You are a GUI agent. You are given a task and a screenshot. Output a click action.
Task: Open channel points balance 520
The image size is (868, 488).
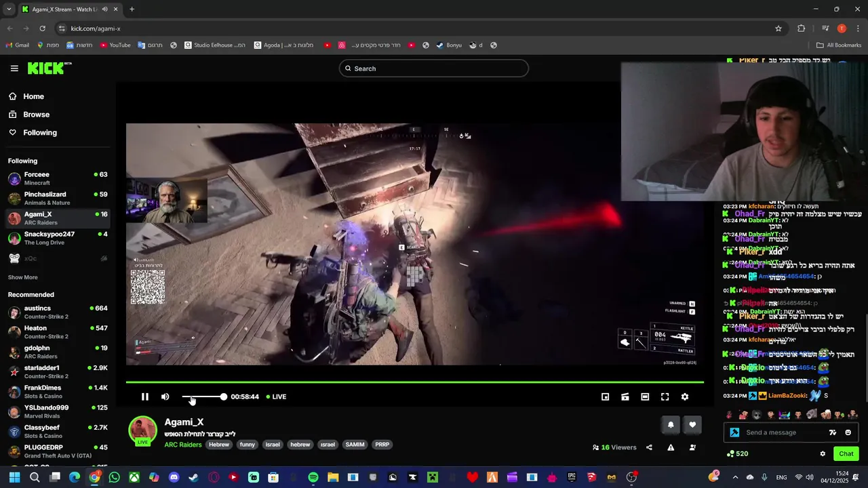tap(737, 453)
